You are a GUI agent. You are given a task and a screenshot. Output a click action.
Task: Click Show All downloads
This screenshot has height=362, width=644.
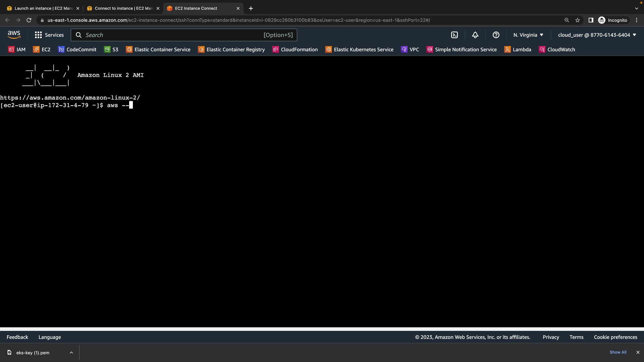click(618, 352)
